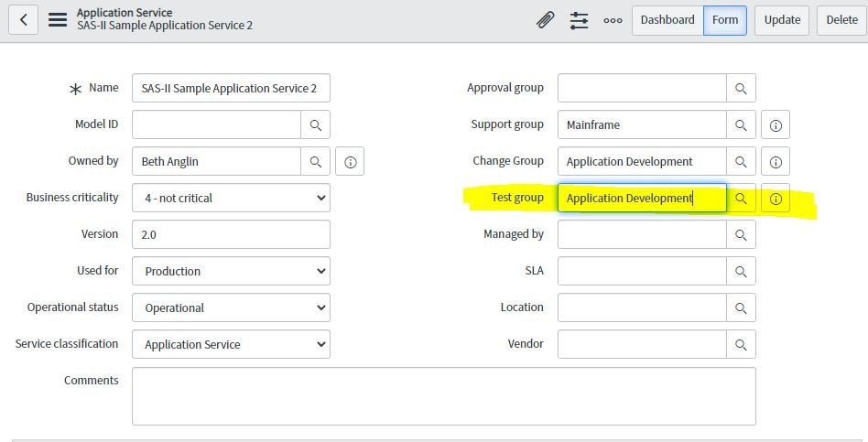Open Approval group lookup search
The height and width of the screenshot is (442, 868).
click(741, 89)
